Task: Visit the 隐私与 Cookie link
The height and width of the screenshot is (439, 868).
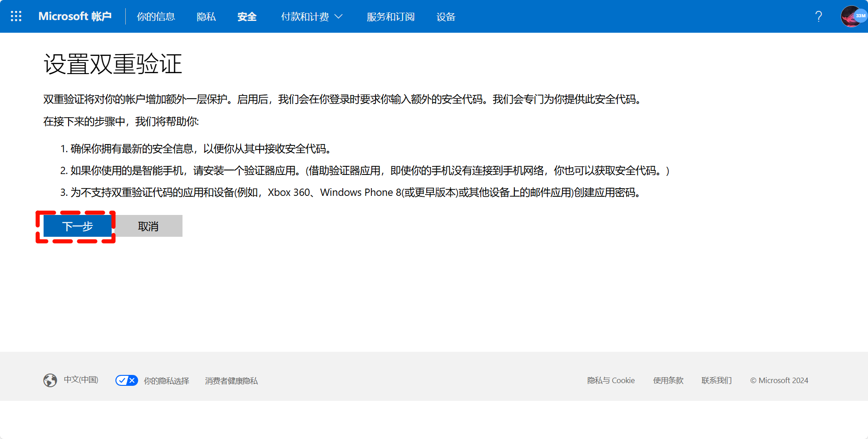Action: [x=611, y=380]
